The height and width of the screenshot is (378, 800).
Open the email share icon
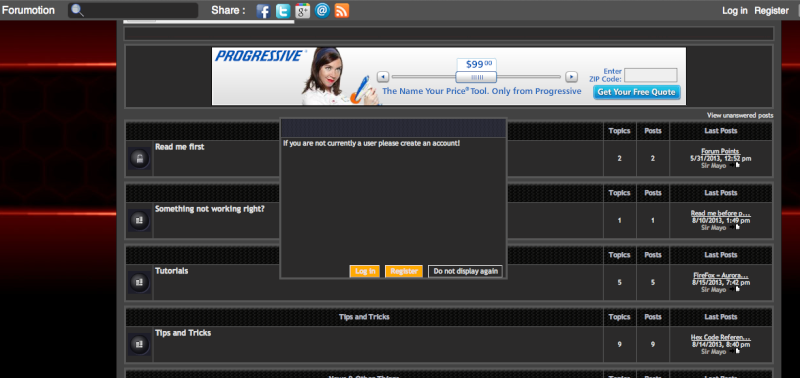pos(322,11)
